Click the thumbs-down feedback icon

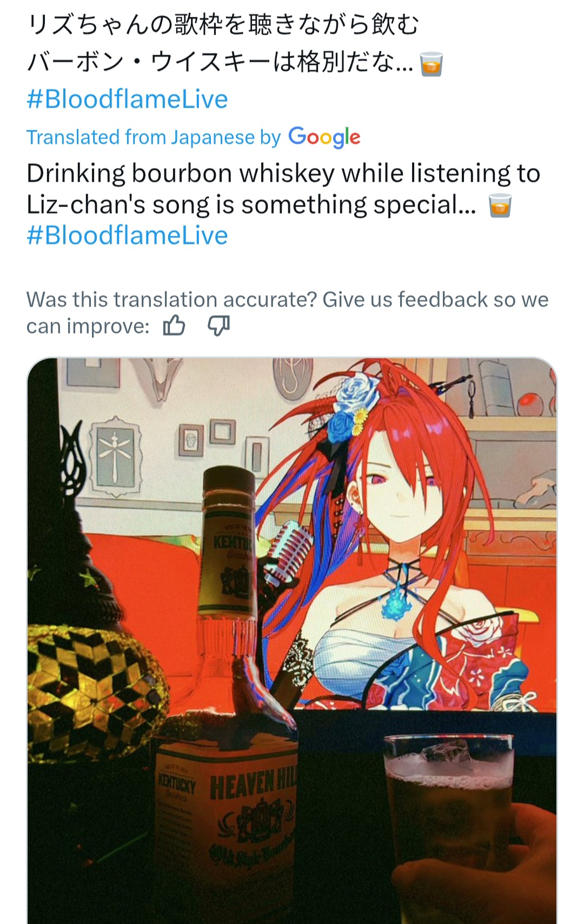coord(218,326)
